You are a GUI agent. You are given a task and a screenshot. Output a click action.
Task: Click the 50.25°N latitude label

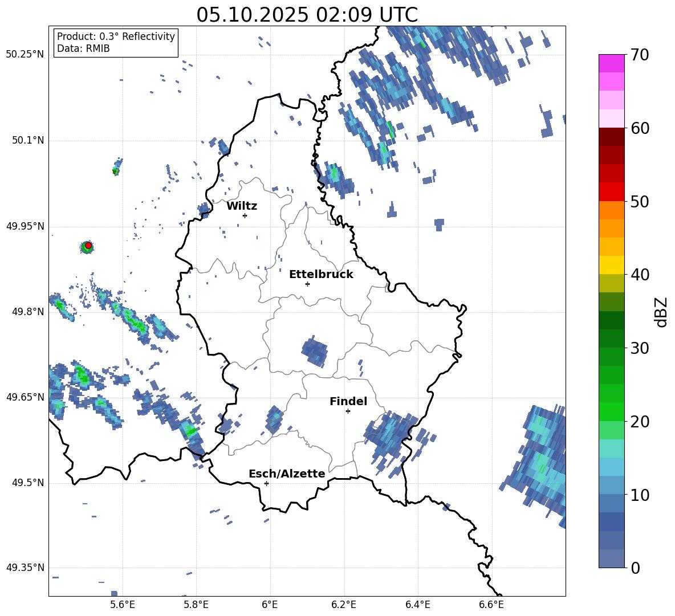(x=25, y=55)
